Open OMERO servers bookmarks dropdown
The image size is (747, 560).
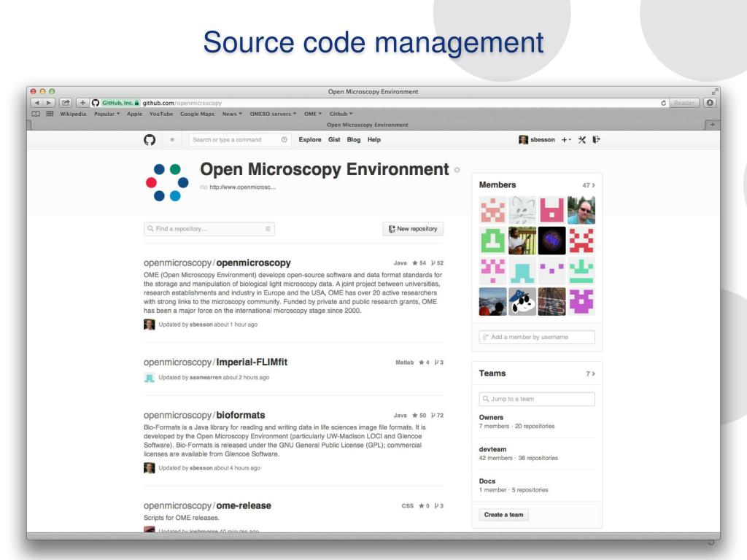tap(273, 114)
